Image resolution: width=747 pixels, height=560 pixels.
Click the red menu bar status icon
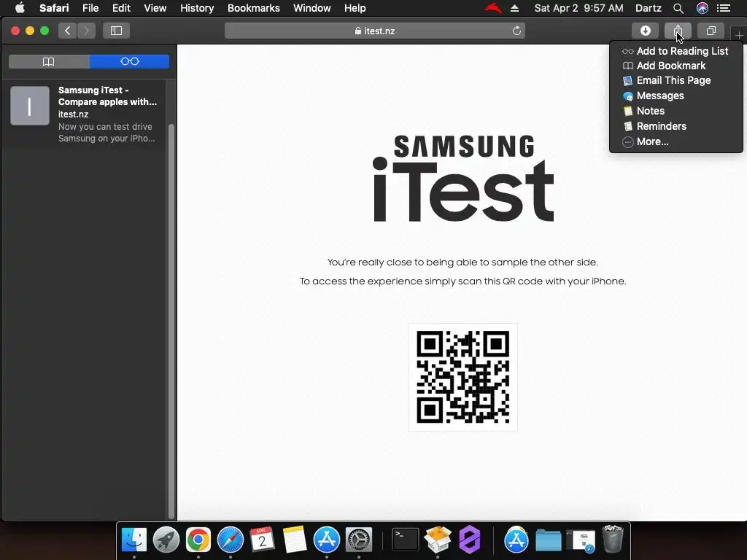coord(493,8)
